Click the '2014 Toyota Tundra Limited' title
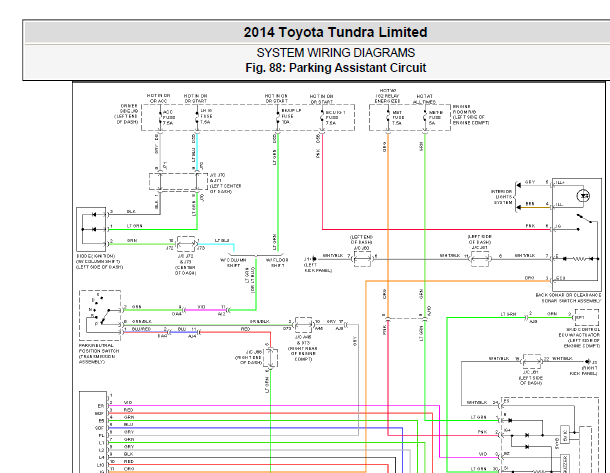This screenshot has width=610, height=473. click(335, 32)
